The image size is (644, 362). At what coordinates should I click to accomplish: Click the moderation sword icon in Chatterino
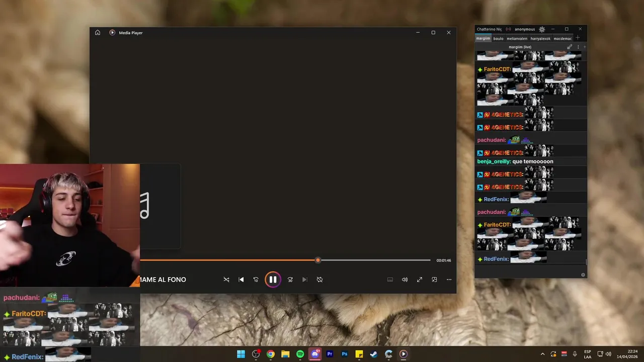click(570, 47)
